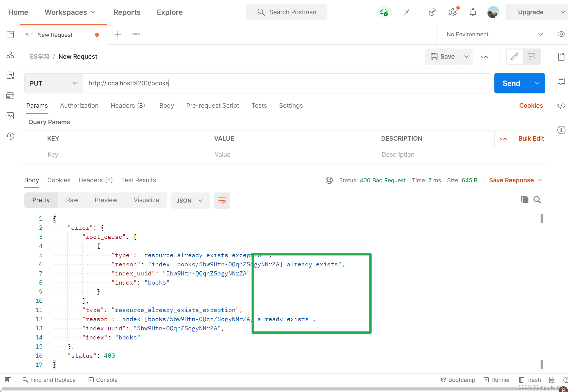Expand the Send button arrow
568x392 pixels.
click(537, 83)
